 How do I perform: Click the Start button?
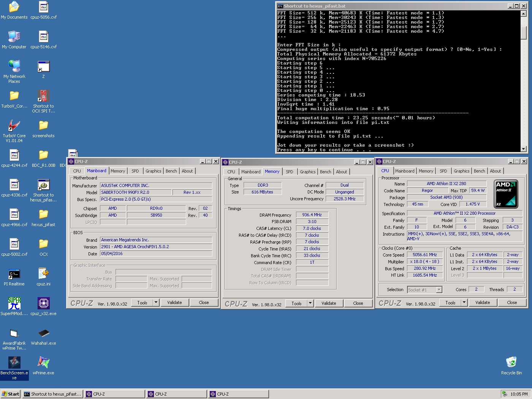pos(10,394)
